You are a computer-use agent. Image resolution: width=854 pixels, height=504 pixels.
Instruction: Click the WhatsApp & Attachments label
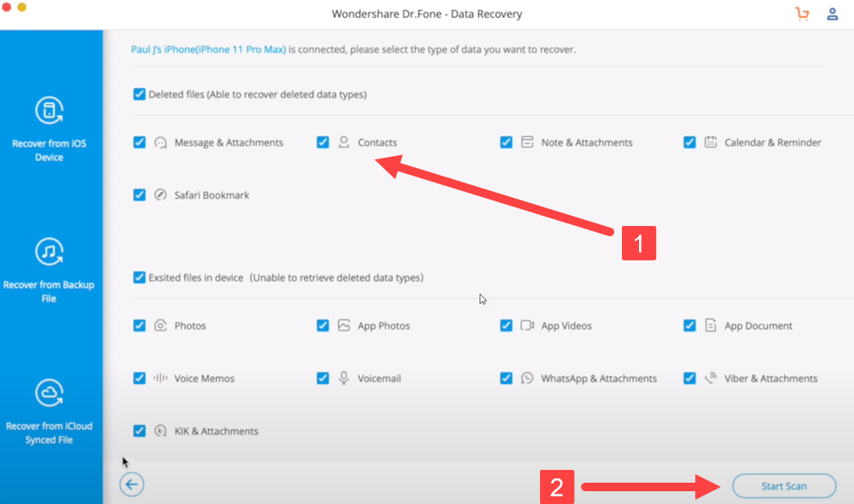click(x=599, y=379)
